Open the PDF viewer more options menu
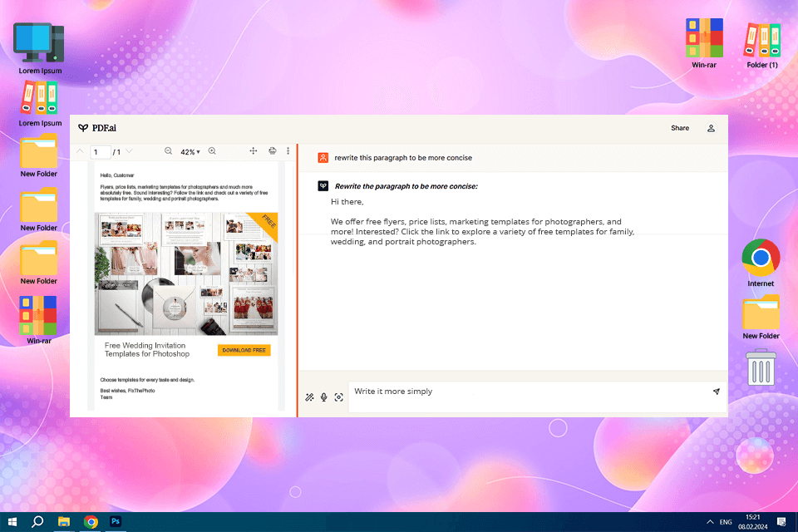The image size is (798, 532). coord(288,150)
